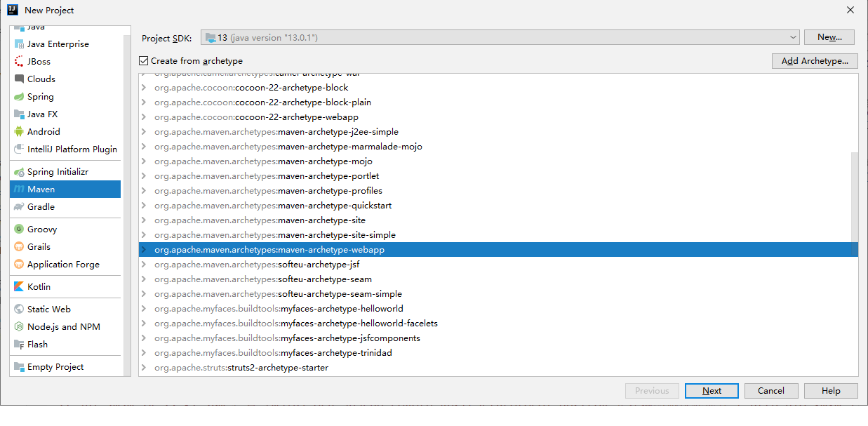868x426 pixels.
Task: Click the Application Forge icon
Action: (19, 265)
